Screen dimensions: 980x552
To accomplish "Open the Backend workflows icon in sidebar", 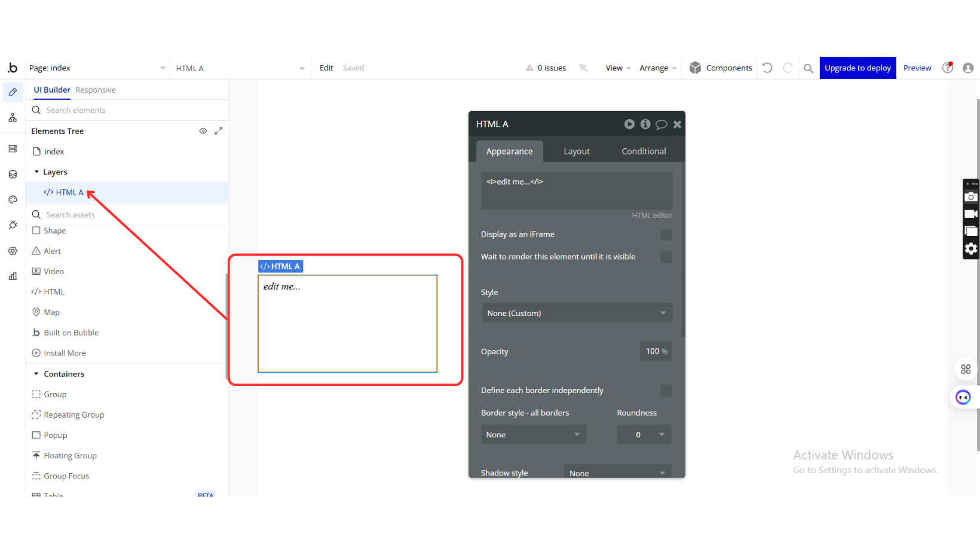I will (x=13, y=149).
